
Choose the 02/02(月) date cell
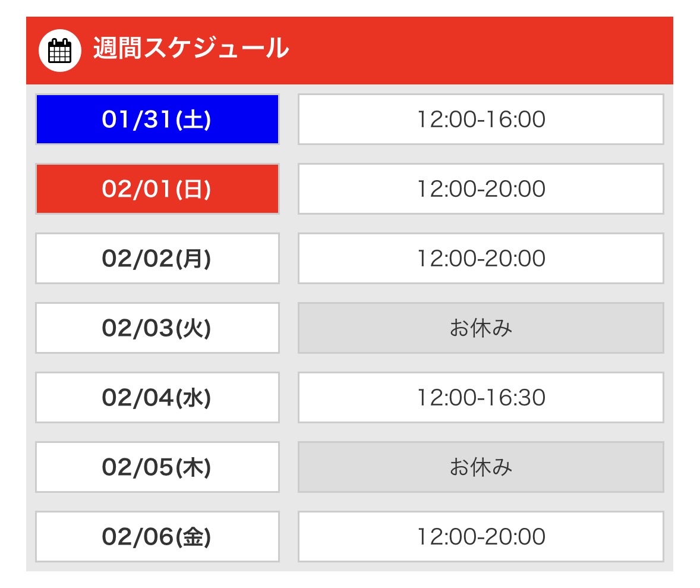pyautogui.click(x=157, y=258)
